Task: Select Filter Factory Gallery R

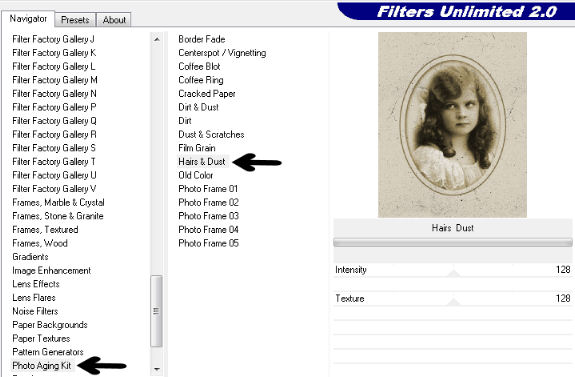Action: coord(54,134)
